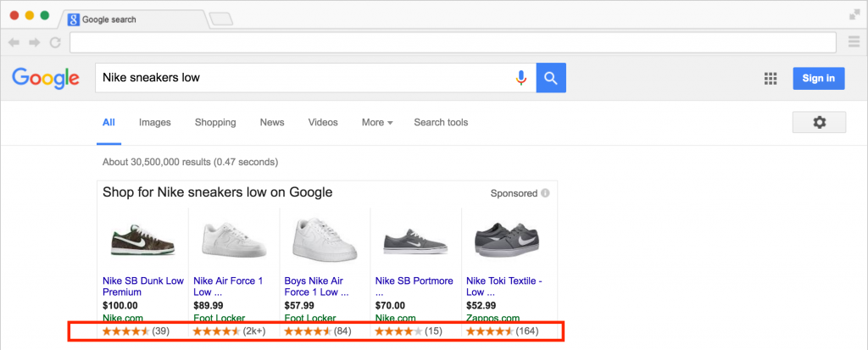Click the browser back arrow

pyautogui.click(x=14, y=42)
